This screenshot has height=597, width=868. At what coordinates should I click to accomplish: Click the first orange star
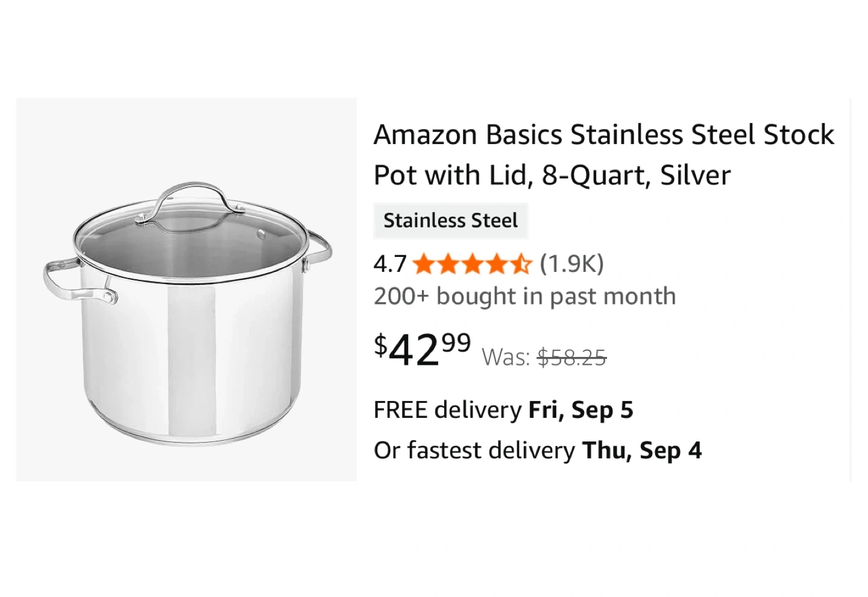click(x=425, y=264)
